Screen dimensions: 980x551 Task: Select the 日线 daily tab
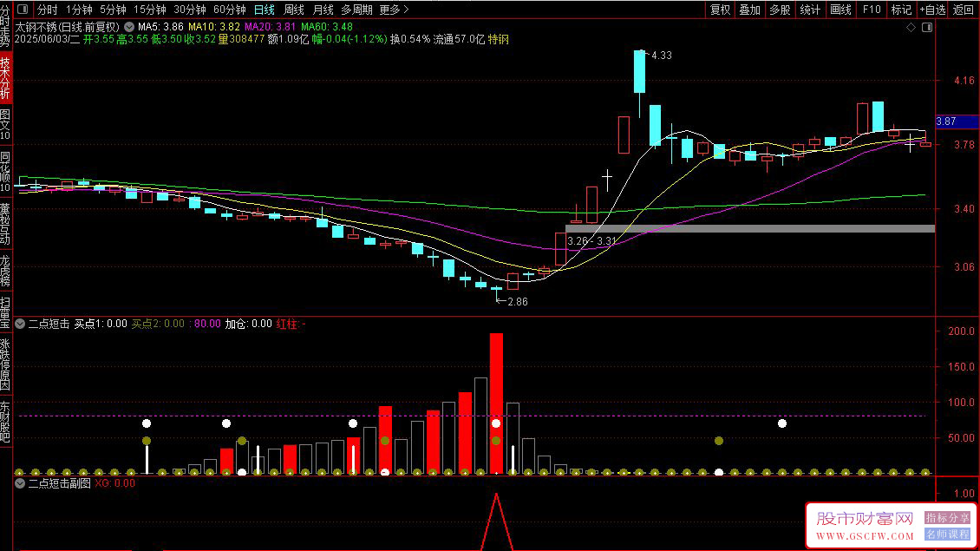[264, 10]
